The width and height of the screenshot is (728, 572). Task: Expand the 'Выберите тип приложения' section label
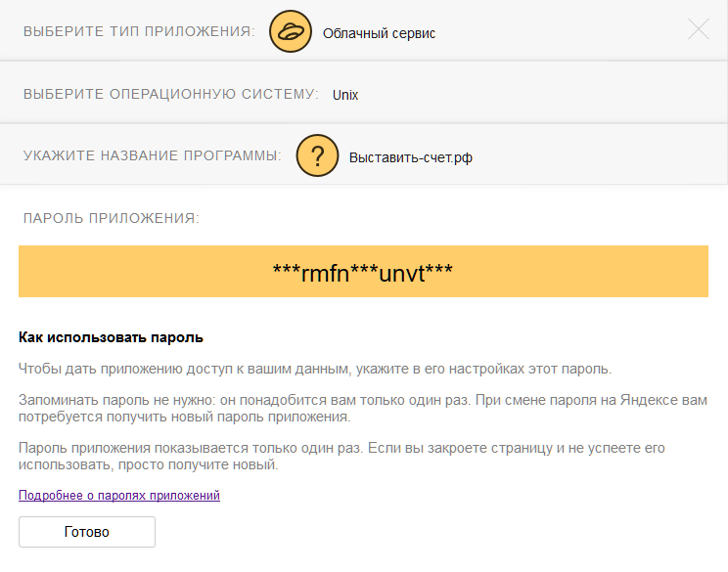[x=139, y=31]
